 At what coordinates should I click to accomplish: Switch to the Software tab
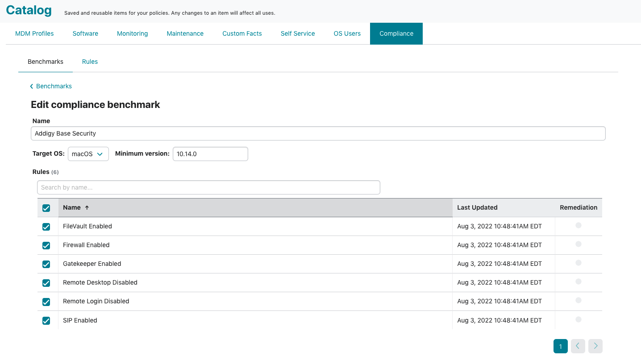click(85, 33)
